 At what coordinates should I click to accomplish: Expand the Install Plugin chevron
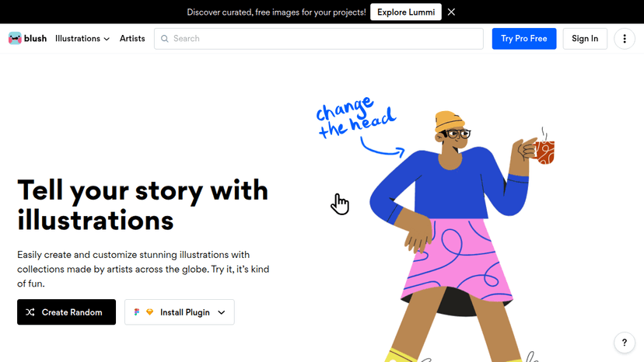click(x=222, y=312)
